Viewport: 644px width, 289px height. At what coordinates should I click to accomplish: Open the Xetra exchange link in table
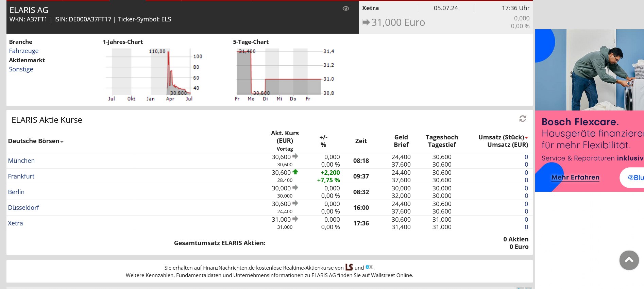[15, 223]
